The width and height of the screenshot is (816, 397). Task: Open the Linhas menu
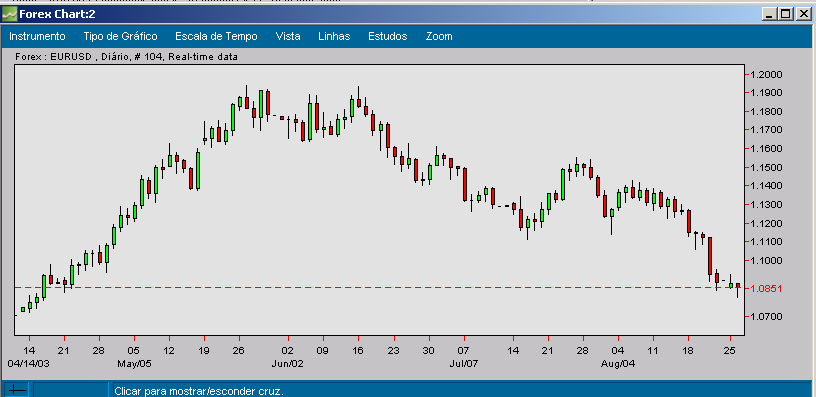click(x=334, y=36)
